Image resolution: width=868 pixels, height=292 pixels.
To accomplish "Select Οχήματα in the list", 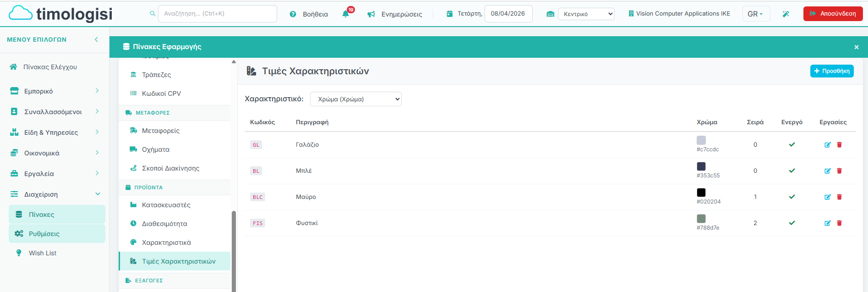I will point(175,149).
